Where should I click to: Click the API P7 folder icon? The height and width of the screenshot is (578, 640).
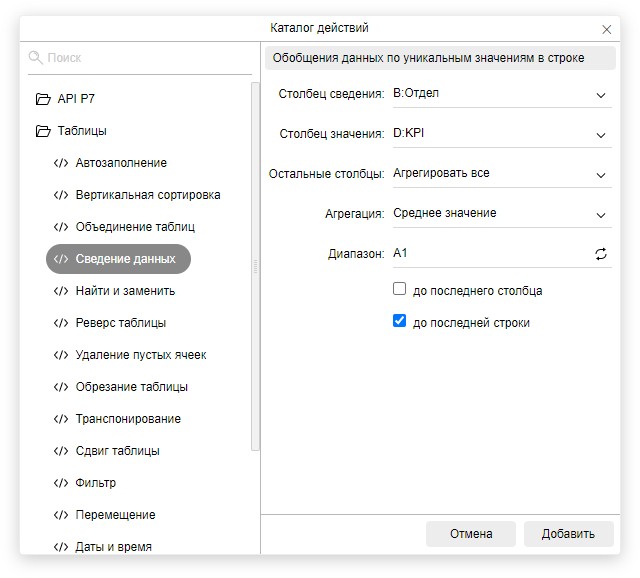(43, 99)
